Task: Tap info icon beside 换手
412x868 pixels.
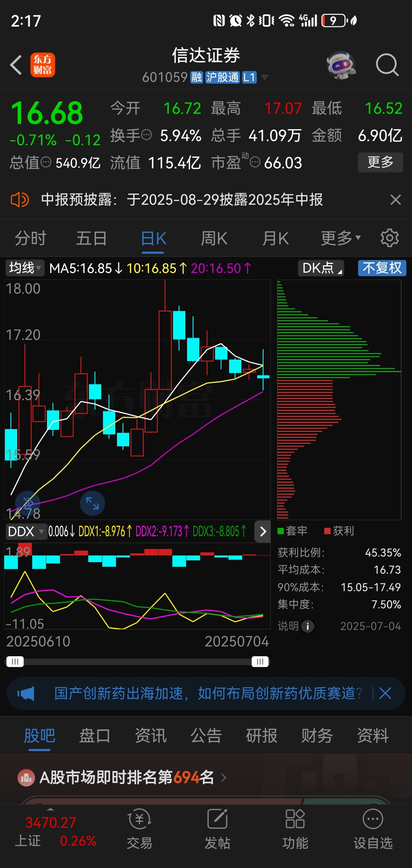Action: click(146, 134)
